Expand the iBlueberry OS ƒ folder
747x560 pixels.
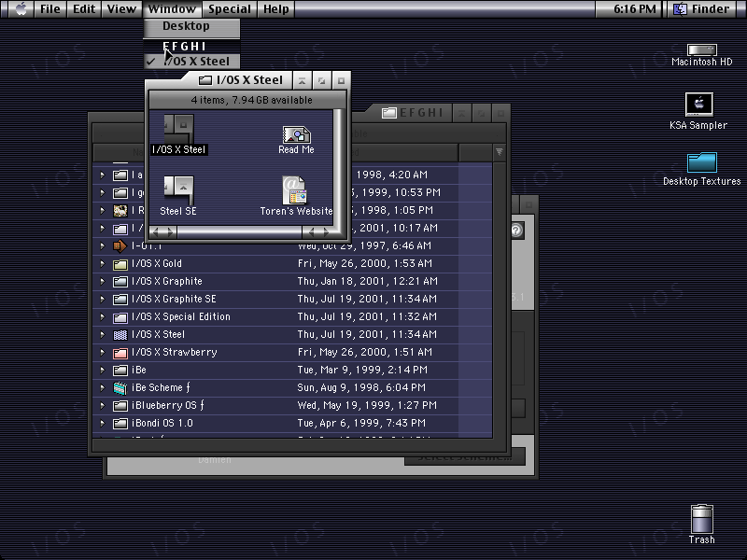tap(103, 406)
